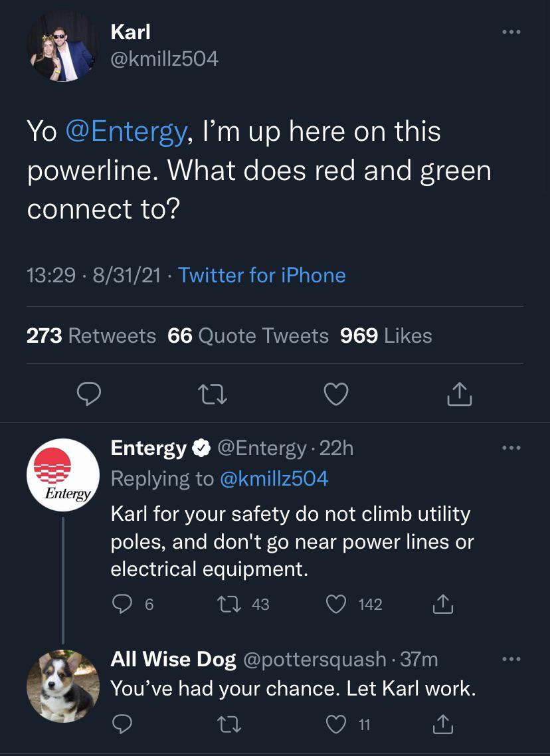Like Karl's tweet
The width and height of the screenshot is (550, 756).
(x=336, y=393)
